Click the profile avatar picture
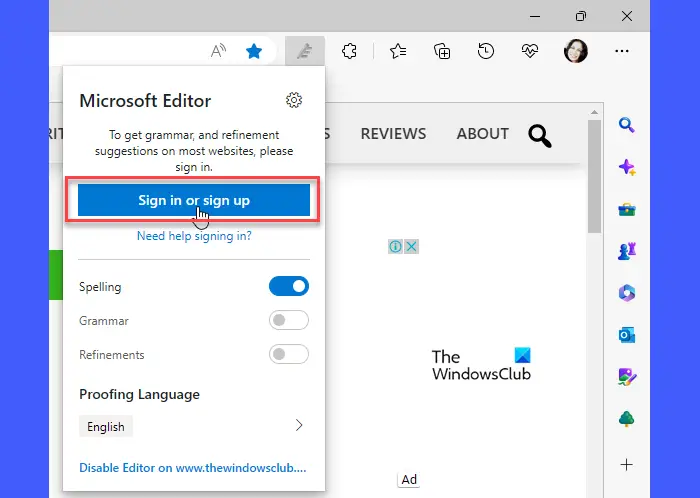The width and height of the screenshot is (700, 498). [x=575, y=51]
